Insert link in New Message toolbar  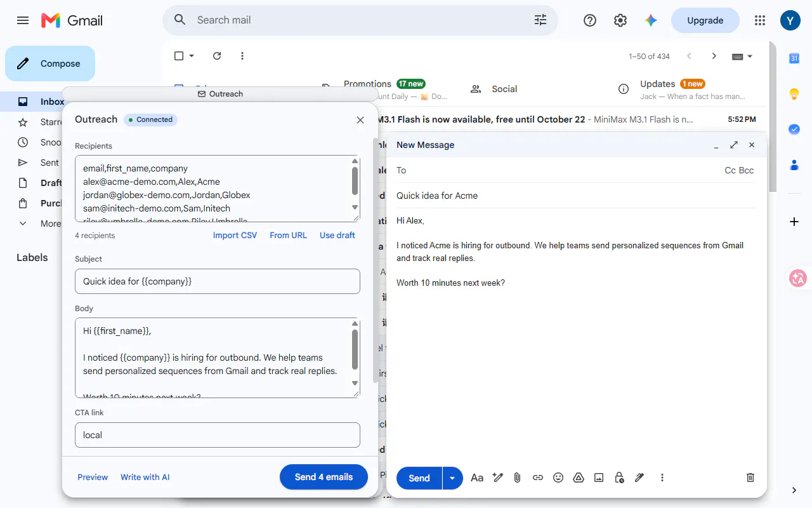coord(538,478)
